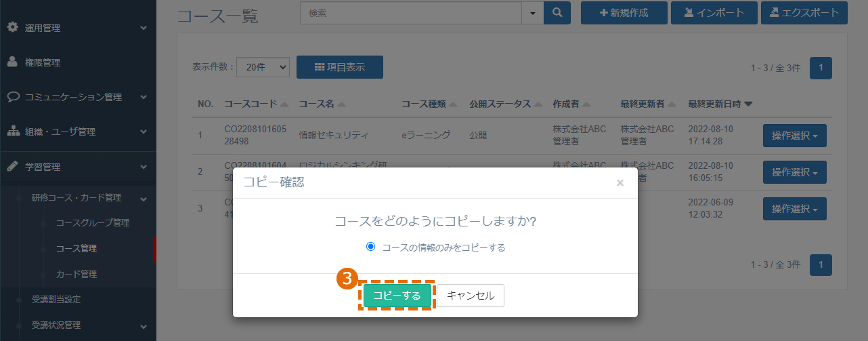Click the 情報セキュリティ course name
The height and width of the screenshot is (341, 868).
[334, 135]
